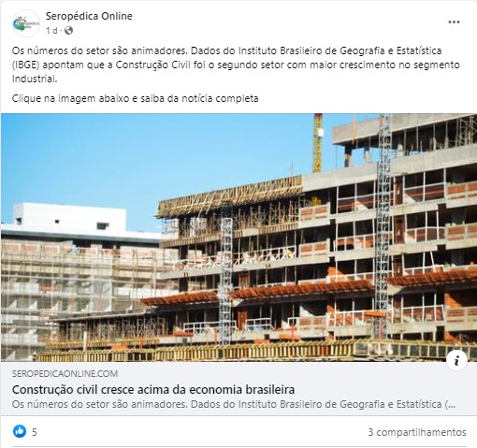
Task: Click the reaction count number 5
Action: pos(35,432)
